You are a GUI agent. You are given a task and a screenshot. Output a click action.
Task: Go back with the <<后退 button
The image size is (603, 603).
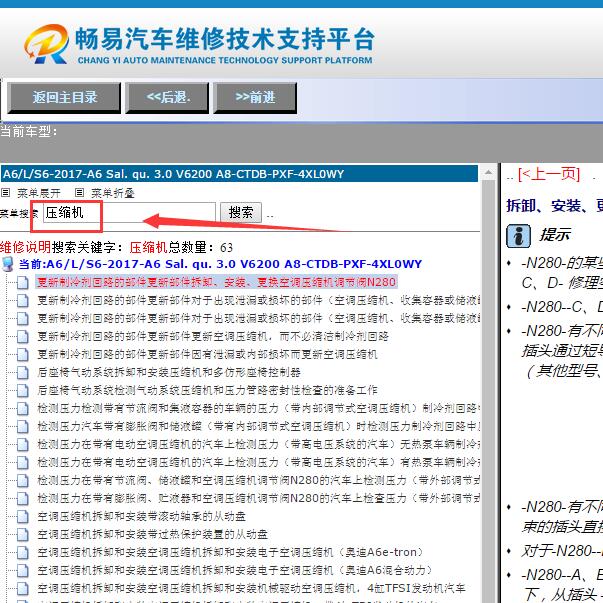pos(167,97)
